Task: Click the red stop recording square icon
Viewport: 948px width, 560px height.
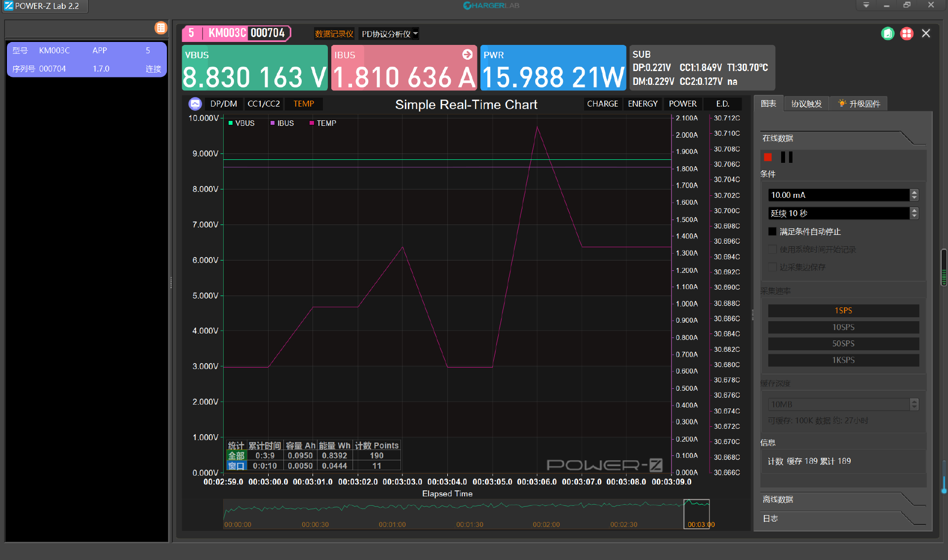Action: point(768,157)
